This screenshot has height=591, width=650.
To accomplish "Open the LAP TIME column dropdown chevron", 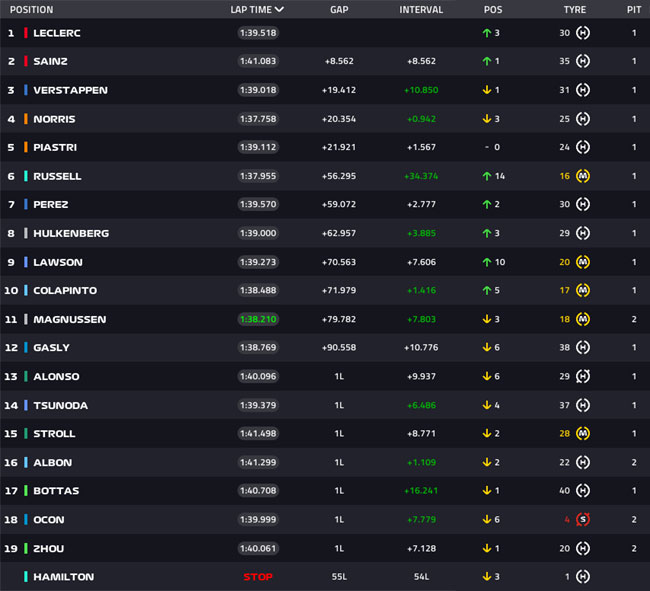I will [x=279, y=9].
